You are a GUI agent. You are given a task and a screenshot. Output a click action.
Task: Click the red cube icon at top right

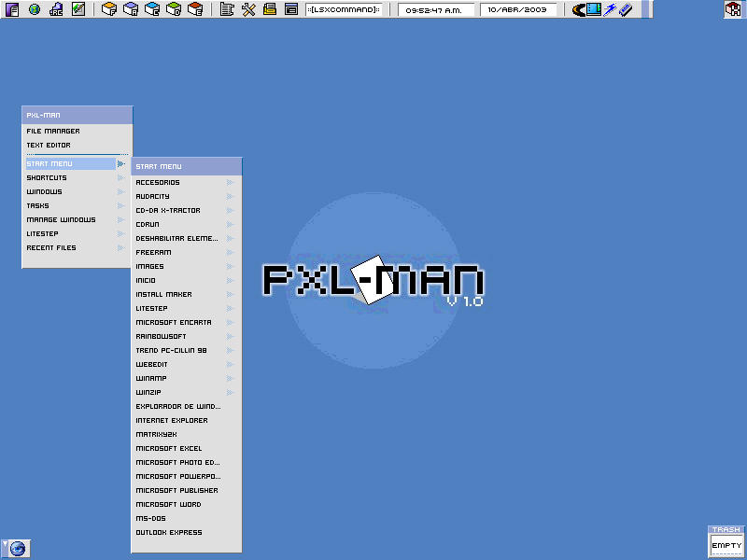point(733,9)
